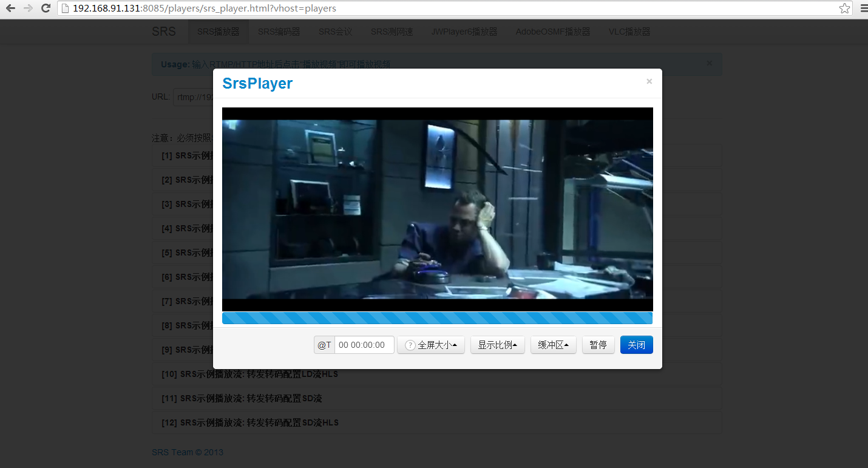Switch to SRS编码器 tab
The image size is (868, 468).
click(279, 32)
